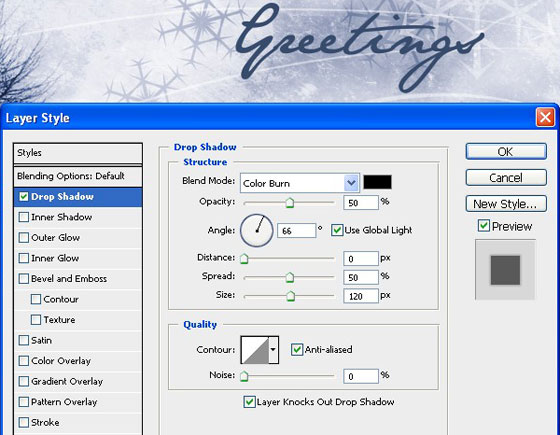Image resolution: width=560 pixels, height=435 pixels.
Task: Click the Spread value field
Action: point(361,277)
